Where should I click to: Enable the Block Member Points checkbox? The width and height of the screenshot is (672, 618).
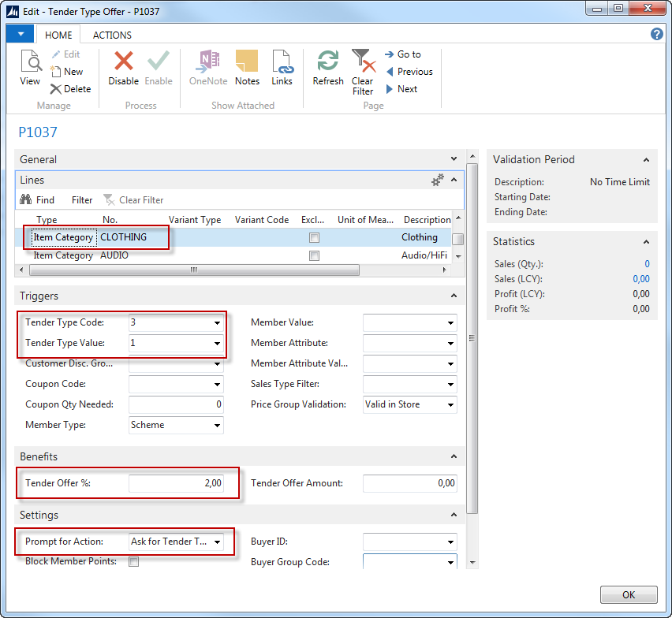[134, 562]
